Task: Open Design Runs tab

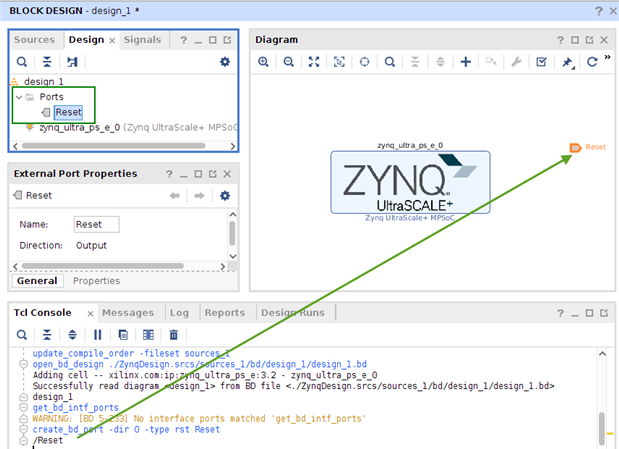Action: click(293, 313)
